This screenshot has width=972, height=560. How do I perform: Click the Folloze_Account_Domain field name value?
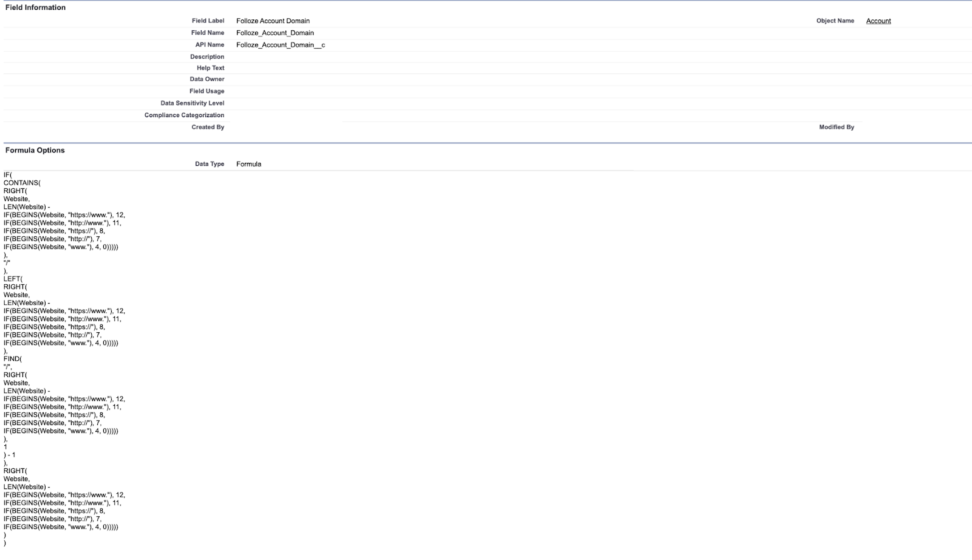tap(275, 33)
